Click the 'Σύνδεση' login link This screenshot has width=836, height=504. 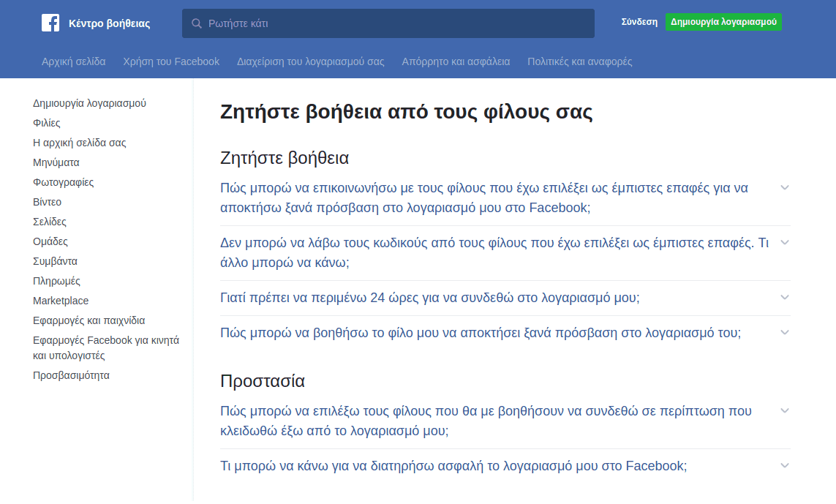pyautogui.click(x=639, y=22)
